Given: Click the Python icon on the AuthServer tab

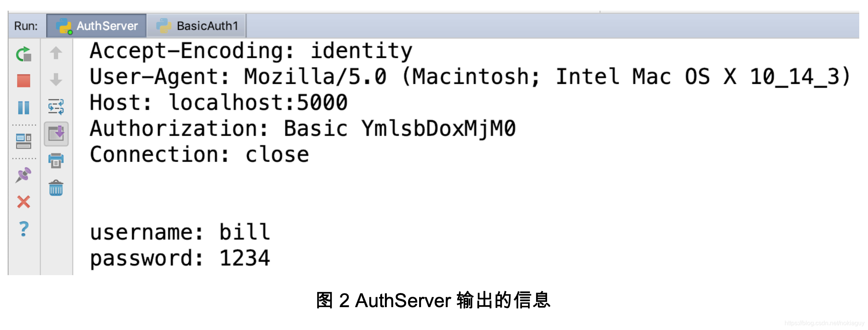Looking at the screenshot, I should [63, 26].
